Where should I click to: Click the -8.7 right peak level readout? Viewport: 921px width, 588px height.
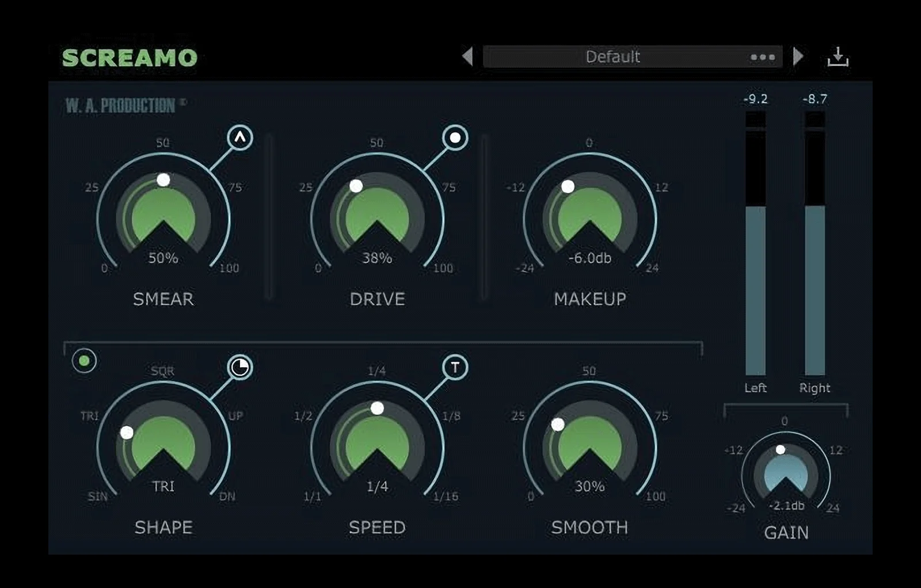815,99
